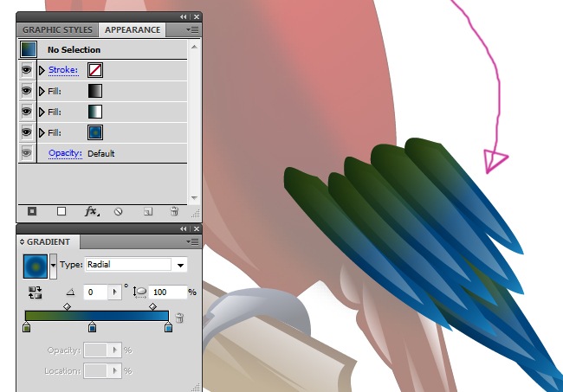Image resolution: width=563 pixels, height=392 pixels.
Task: Click the Gradient panel expand arrows
Action: click(22, 241)
